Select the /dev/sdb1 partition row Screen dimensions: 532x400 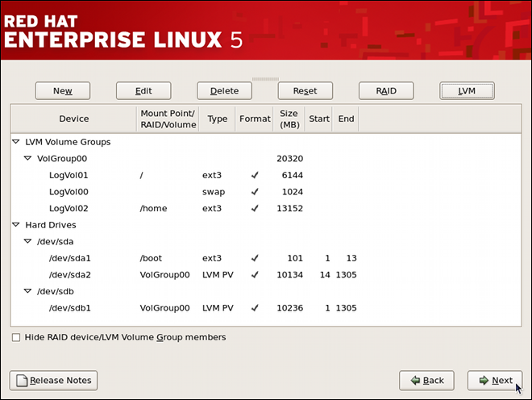coord(266,308)
